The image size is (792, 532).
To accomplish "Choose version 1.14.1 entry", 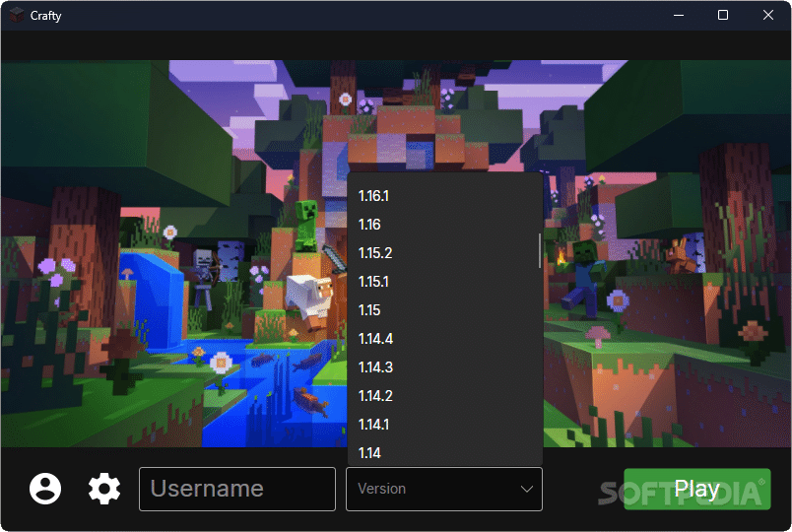I will tap(444, 424).
